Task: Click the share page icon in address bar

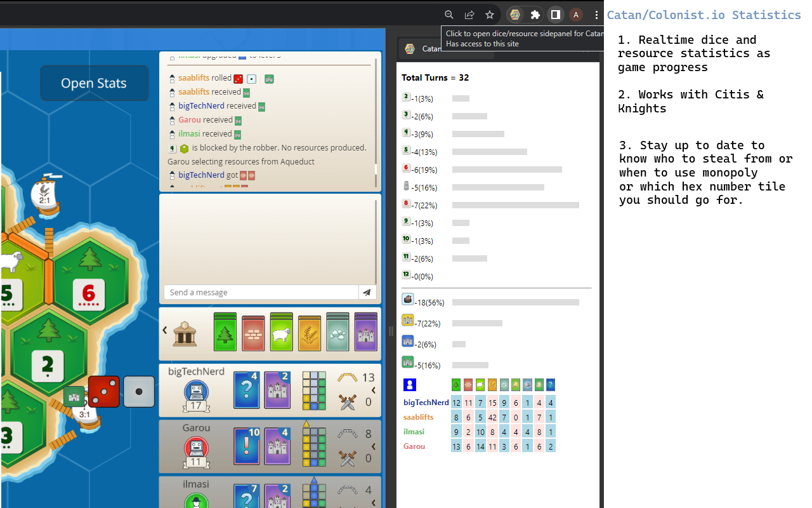Action: (469, 15)
